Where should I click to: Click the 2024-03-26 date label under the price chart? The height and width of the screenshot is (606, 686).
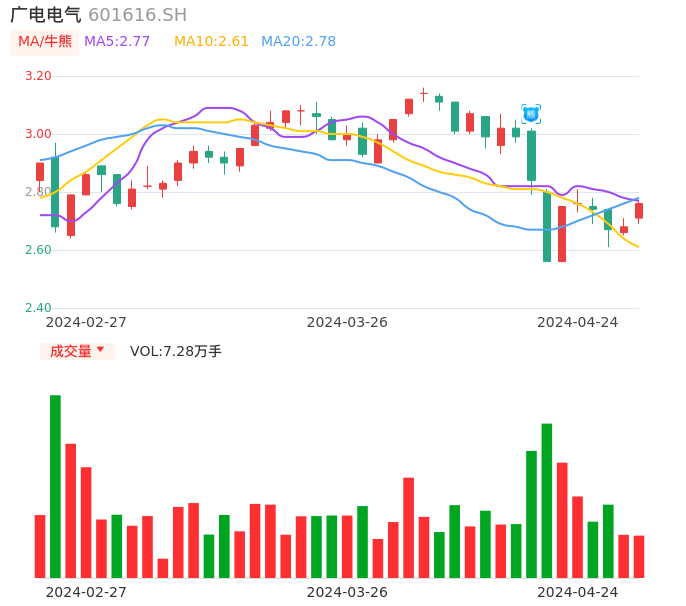pos(347,322)
